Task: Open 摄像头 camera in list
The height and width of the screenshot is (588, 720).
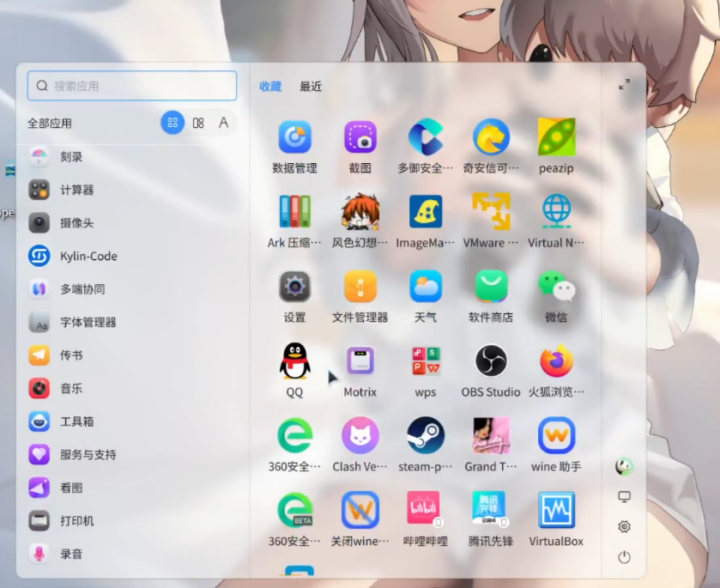Action: (x=132, y=223)
